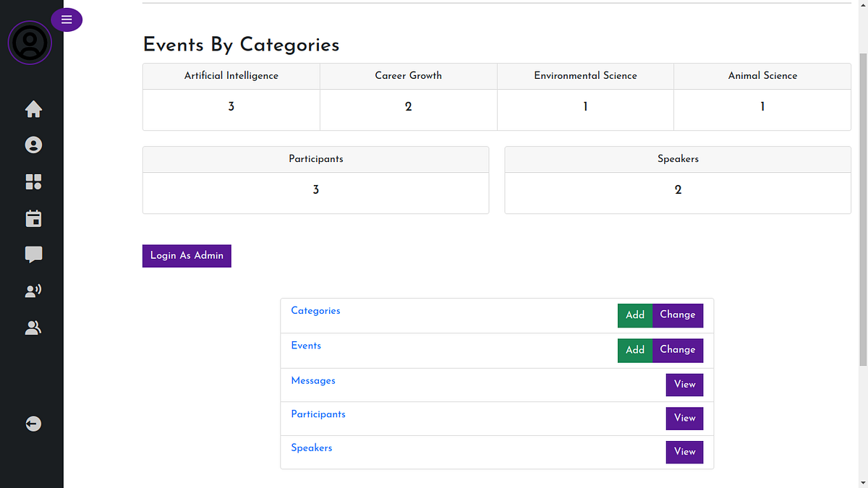Open the hamburger menu button
868x488 pixels.
click(67, 20)
